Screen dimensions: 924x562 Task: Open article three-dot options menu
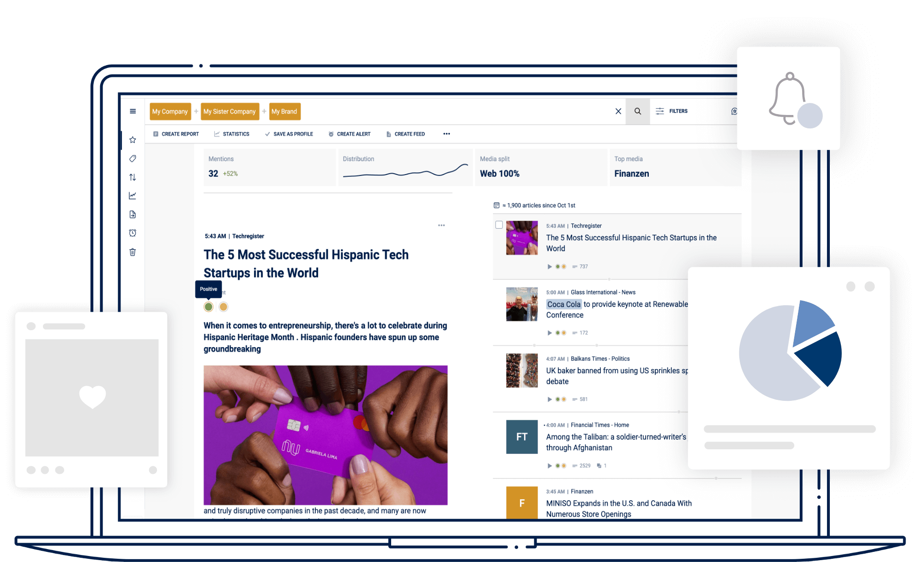pos(441,225)
